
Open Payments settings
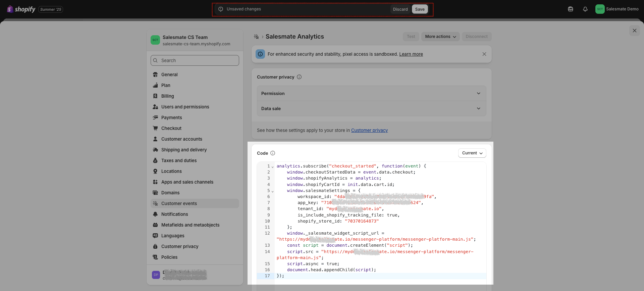[195, 117]
